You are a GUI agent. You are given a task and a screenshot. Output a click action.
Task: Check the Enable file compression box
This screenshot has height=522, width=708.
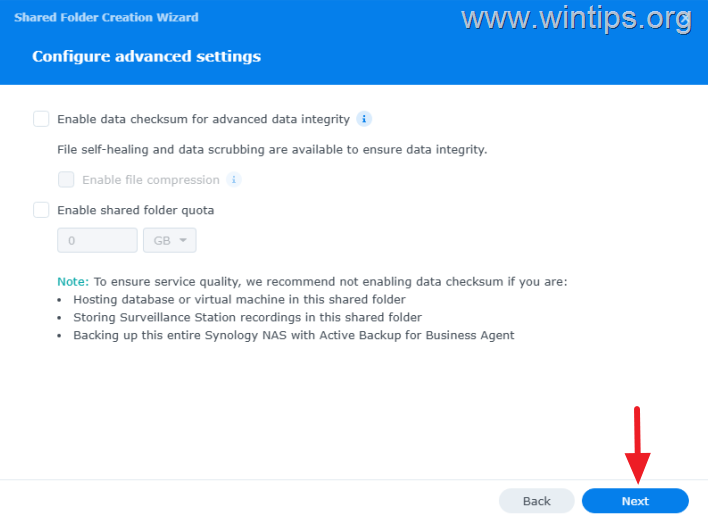tap(67, 180)
